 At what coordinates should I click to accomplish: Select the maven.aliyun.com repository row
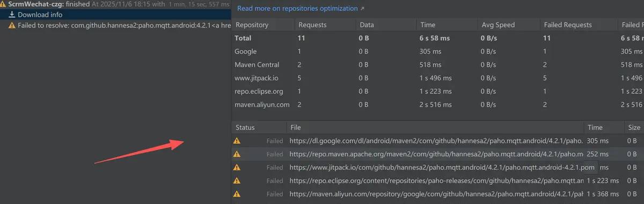[x=437, y=104]
